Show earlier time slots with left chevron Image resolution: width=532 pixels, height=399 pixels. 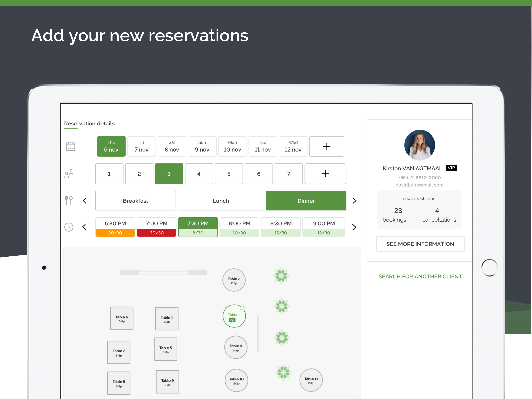(84, 227)
